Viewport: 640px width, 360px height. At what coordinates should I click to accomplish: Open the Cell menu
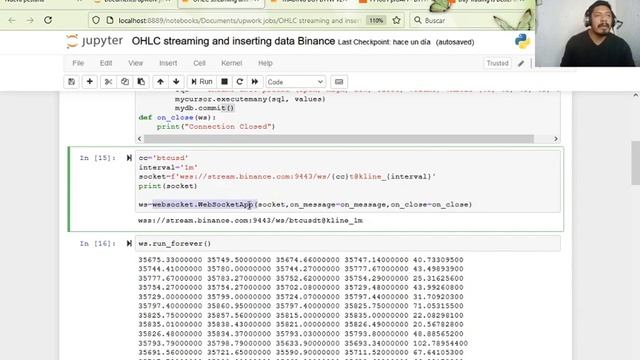tap(199, 63)
